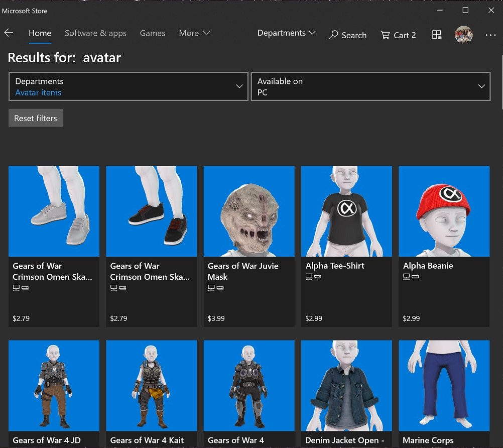The height and width of the screenshot is (448, 503).
Task: Open the shopping cart icon
Action: tap(385, 35)
